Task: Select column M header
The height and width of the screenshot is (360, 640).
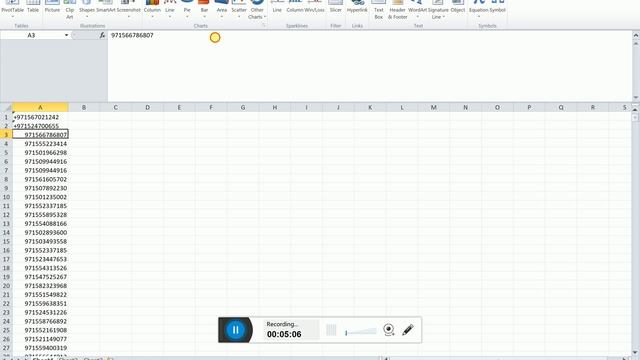Action: click(x=433, y=107)
